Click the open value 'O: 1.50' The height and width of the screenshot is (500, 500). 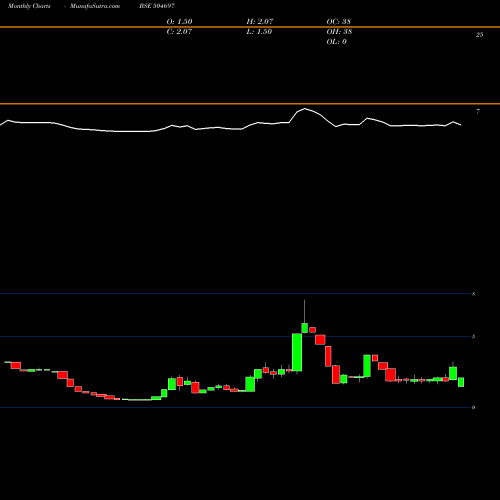179,21
